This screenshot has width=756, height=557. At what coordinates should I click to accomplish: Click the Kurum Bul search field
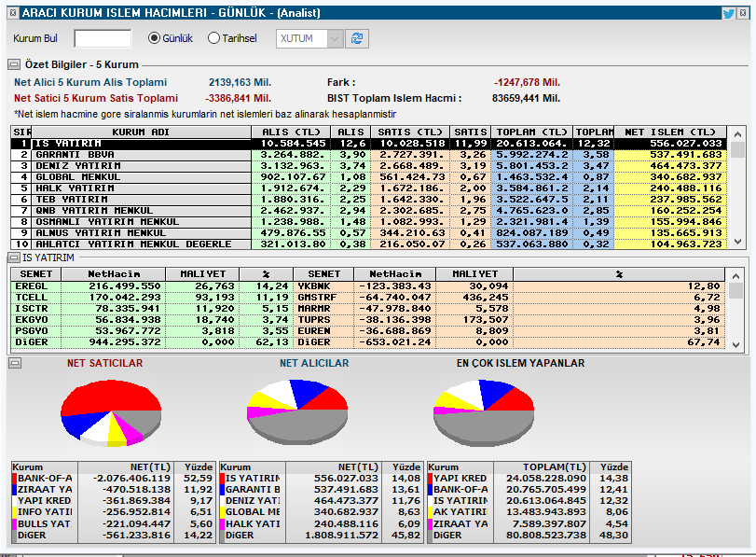click(103, 38)
